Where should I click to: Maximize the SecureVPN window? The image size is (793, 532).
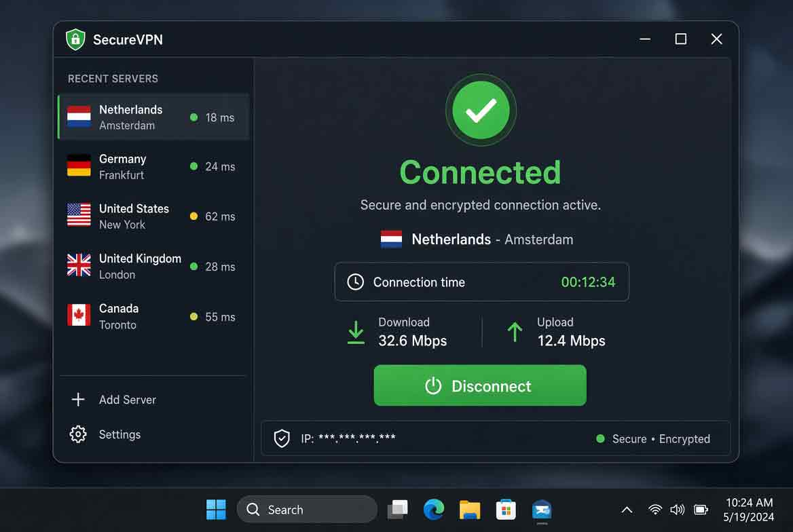click(x=681, y=39)
